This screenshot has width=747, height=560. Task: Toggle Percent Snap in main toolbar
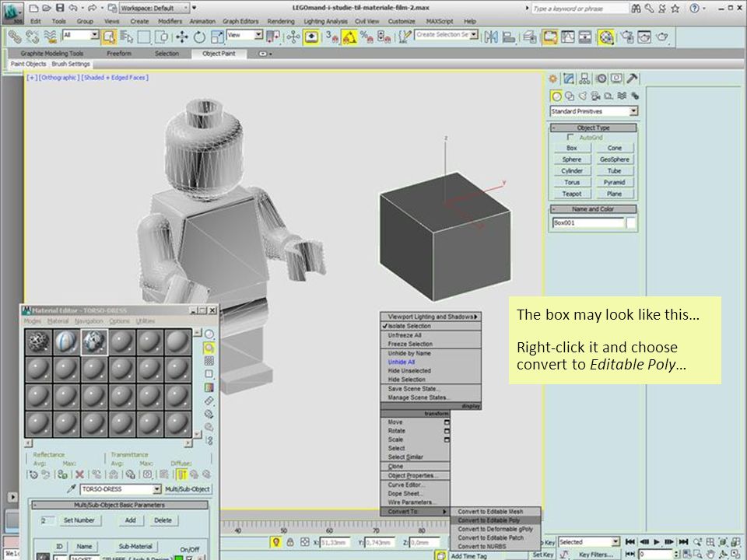[366, 37]
